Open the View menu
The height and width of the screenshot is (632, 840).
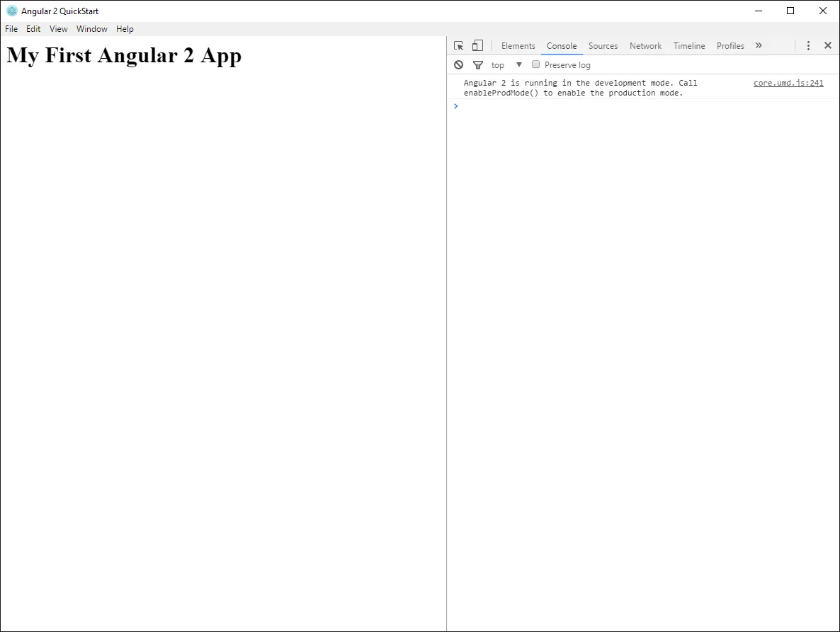pos(58,29)
